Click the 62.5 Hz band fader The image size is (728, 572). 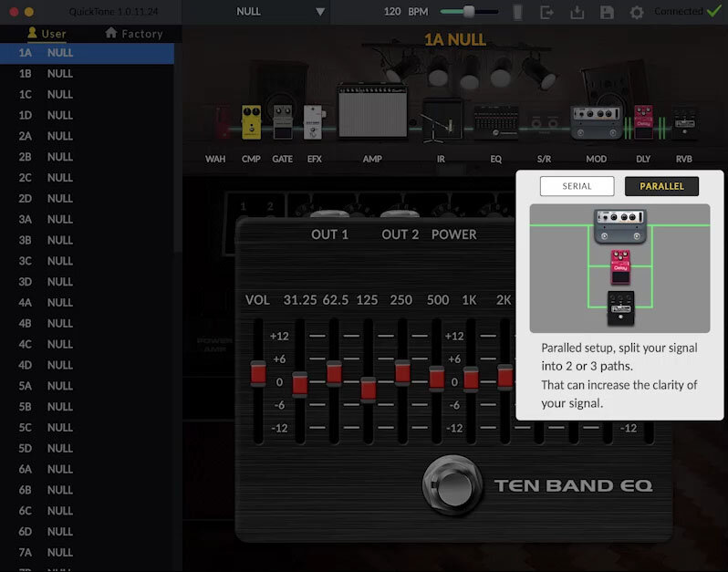click(x=334, y=373)
